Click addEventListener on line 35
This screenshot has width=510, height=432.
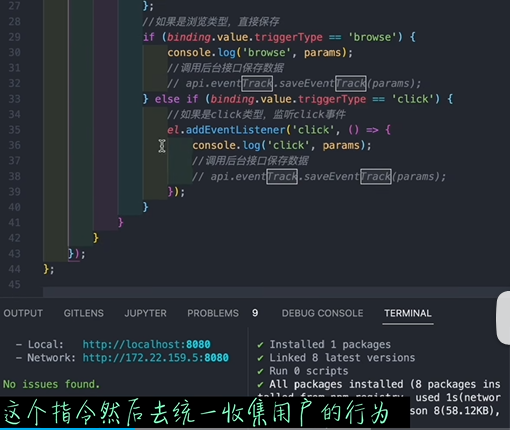(236, 130)
